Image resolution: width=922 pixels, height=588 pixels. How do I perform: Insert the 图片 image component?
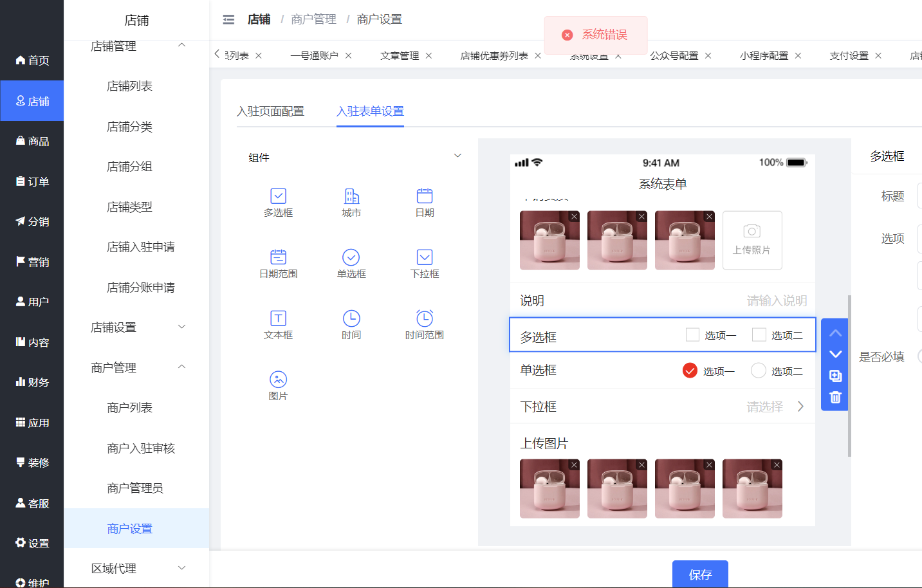tap(278, 385)
